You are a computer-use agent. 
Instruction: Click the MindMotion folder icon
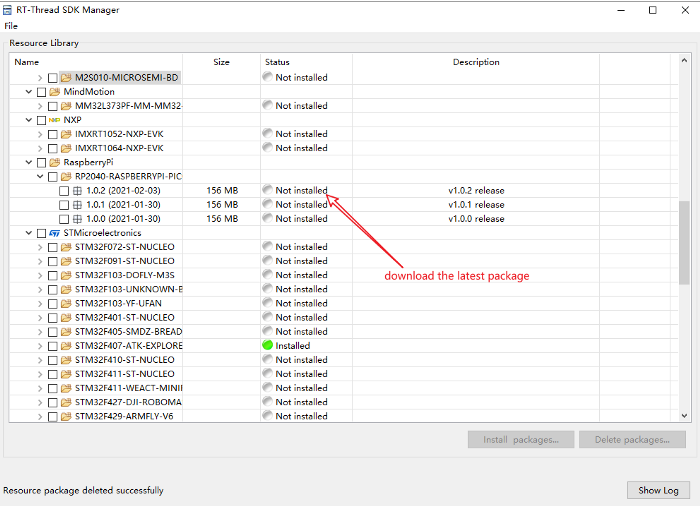pos(55,92)
